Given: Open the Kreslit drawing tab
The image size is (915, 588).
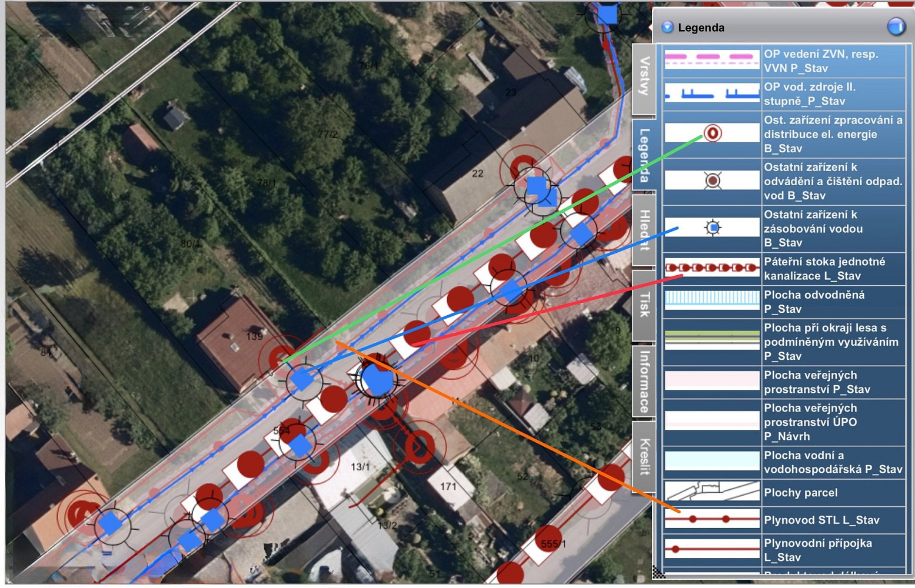Looking at the screenshot, I should pos(644,456).
